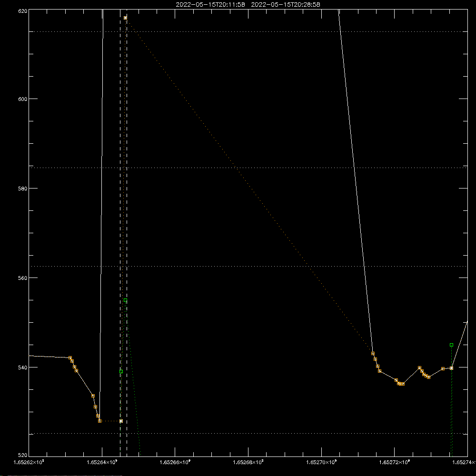The width and height of the screenshot is (476, 476).
Task: Select the white data marker near value 618
Action: coord(125,18)
